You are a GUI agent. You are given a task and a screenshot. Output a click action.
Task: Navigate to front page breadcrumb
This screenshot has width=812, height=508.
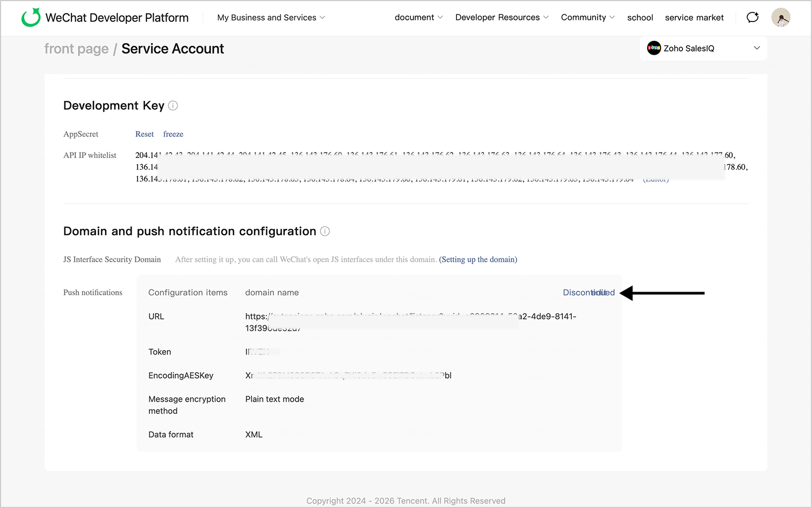pyautogui.click(x=76, y=49)
